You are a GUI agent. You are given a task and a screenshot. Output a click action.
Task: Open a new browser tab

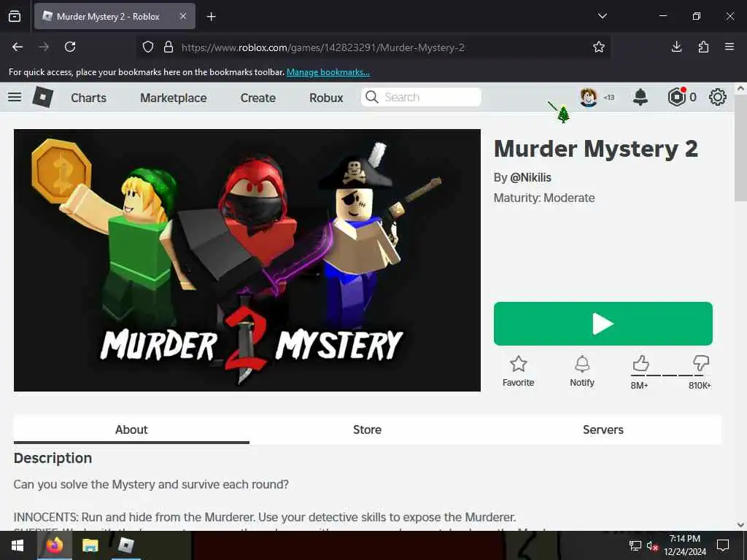[211, 17]
